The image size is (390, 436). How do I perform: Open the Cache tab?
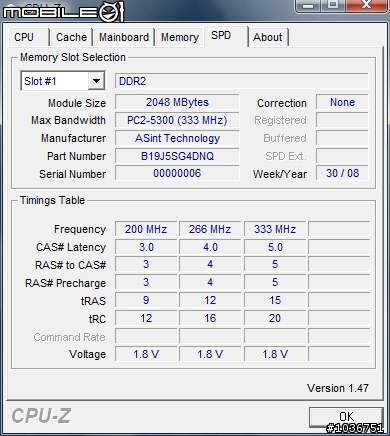[x=71, y=37]
